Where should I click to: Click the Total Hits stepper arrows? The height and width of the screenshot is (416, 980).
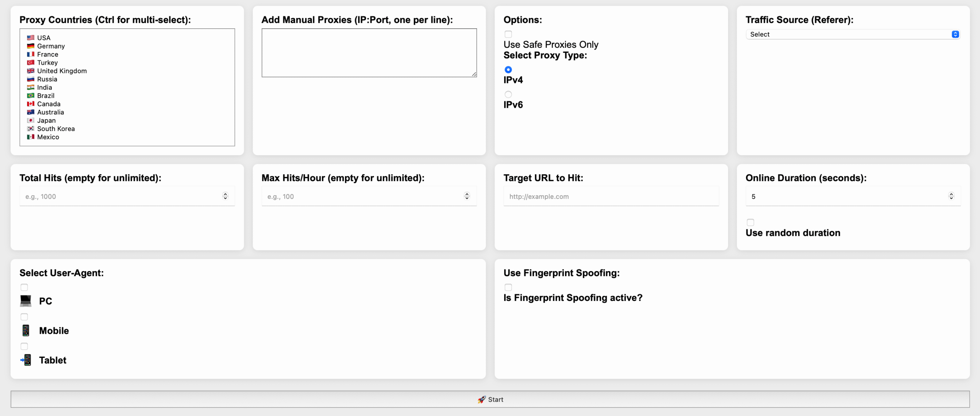pos(225,196)
